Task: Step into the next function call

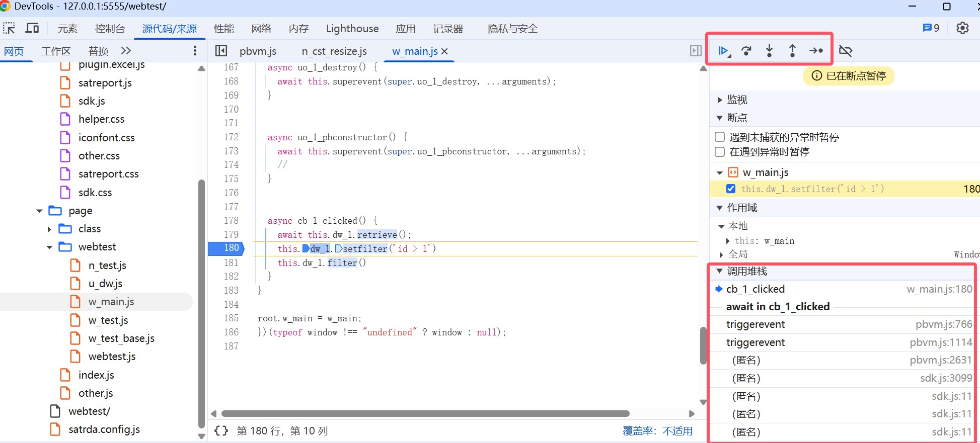Action: point(769,51)
